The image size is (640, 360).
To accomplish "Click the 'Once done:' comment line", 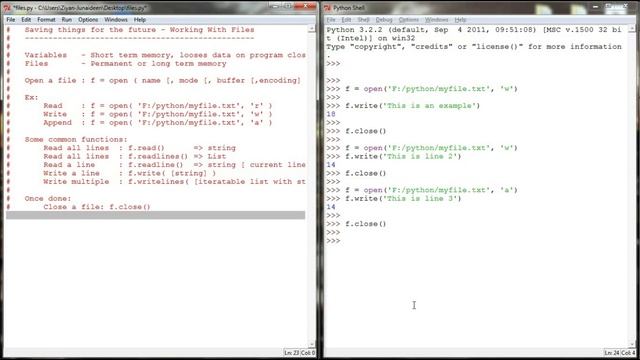I will (x=48, y=199).
